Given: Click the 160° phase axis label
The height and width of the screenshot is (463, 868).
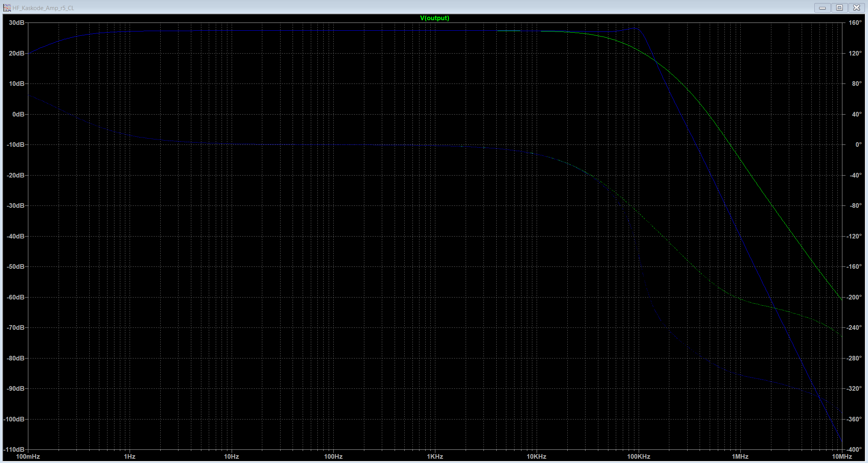Looking at the screenshot, I should 855,23.
